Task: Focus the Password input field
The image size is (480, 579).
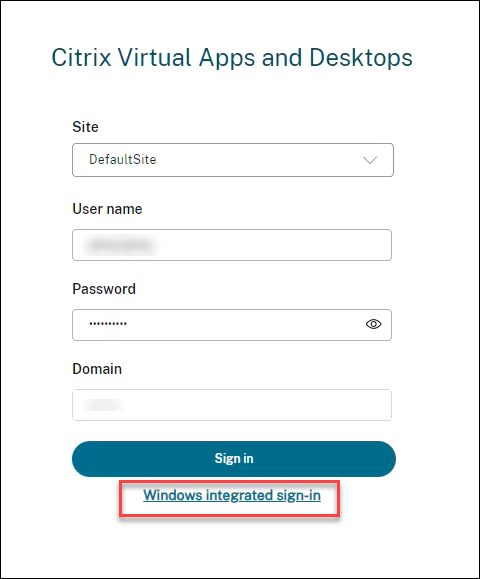Action: 232,325
